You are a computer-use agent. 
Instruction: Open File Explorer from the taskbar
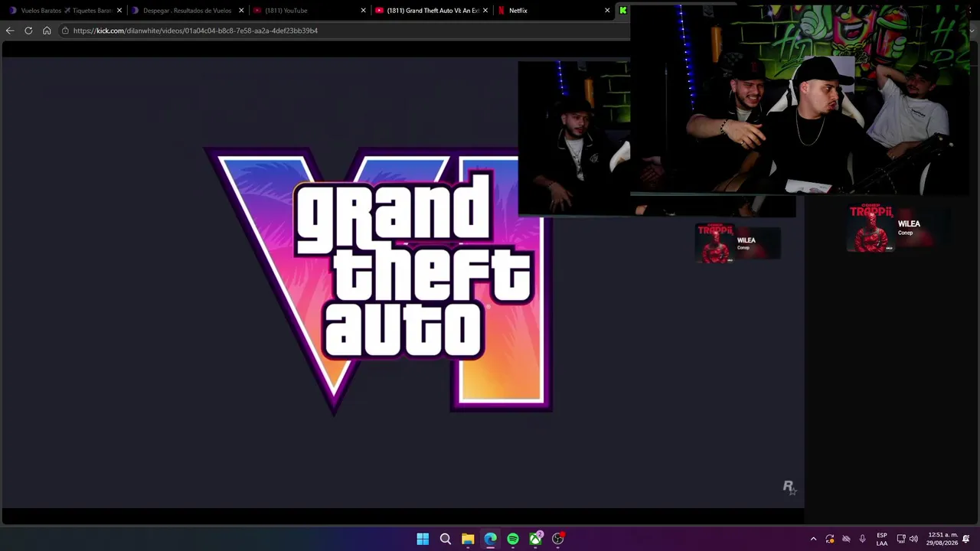tap(468, 539)
